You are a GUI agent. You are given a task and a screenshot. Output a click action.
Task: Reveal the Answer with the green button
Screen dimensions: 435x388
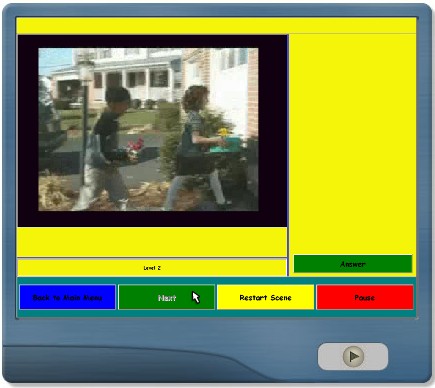pyautogui.click(x=353, y=264)
